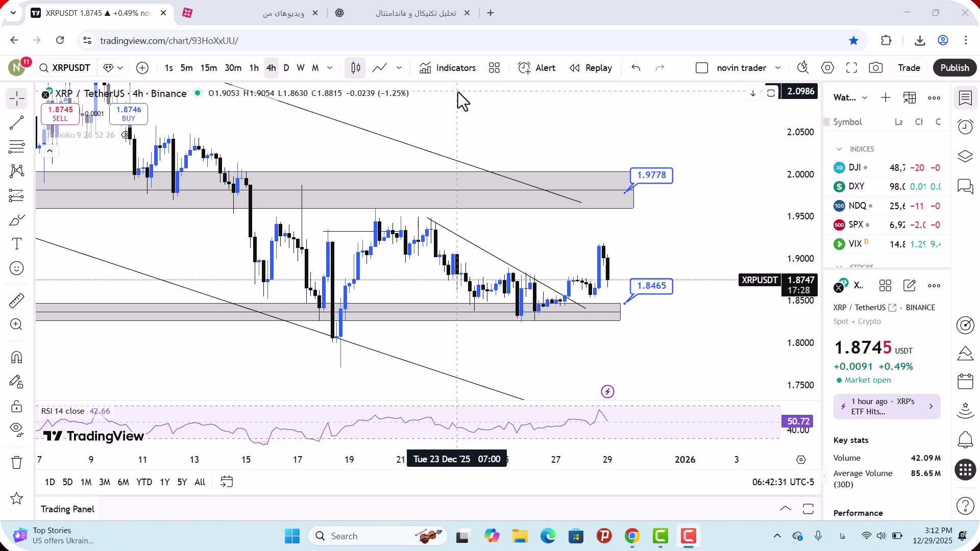
Task: Open chart settings hexagon icon
Action: [827, 68]
